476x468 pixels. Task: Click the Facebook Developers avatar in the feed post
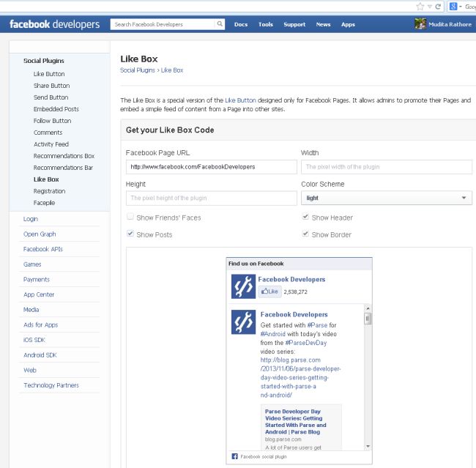243,322
